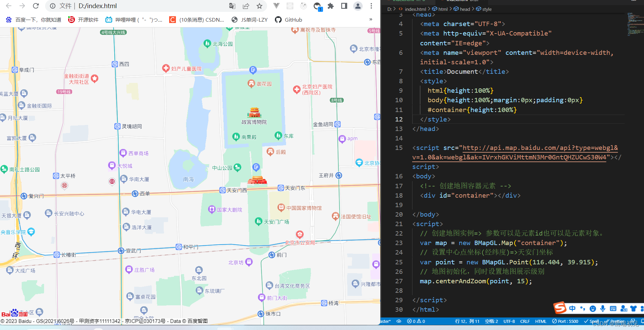Toggle Live Server on Port 5500
Viewport: 644px width, 330px height.
click(565, 321)
